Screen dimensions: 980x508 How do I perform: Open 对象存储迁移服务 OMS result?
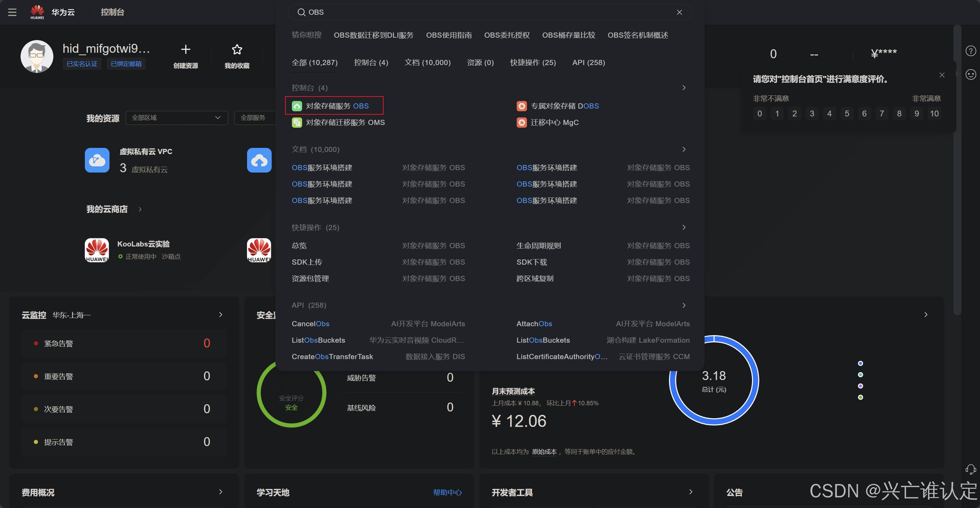pyautogui.click(x=346, y=123)
